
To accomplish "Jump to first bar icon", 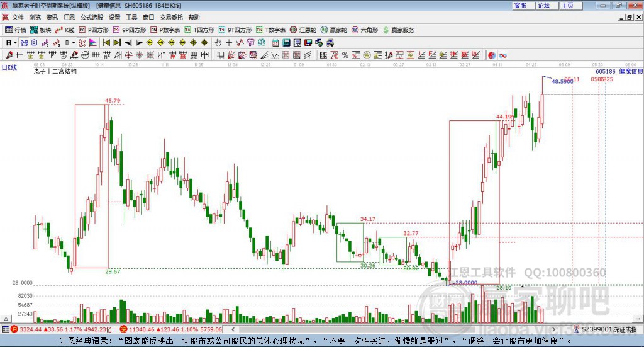I will coord(106,43).
